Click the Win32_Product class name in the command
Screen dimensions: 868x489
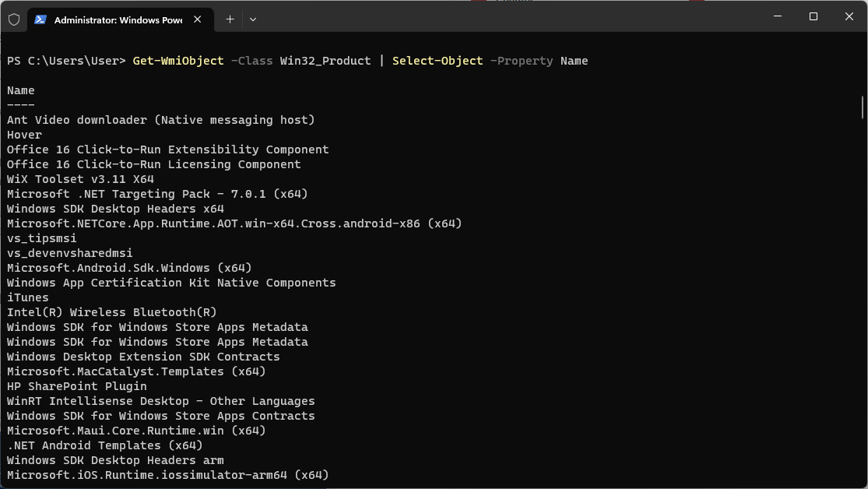coord(325,61)
